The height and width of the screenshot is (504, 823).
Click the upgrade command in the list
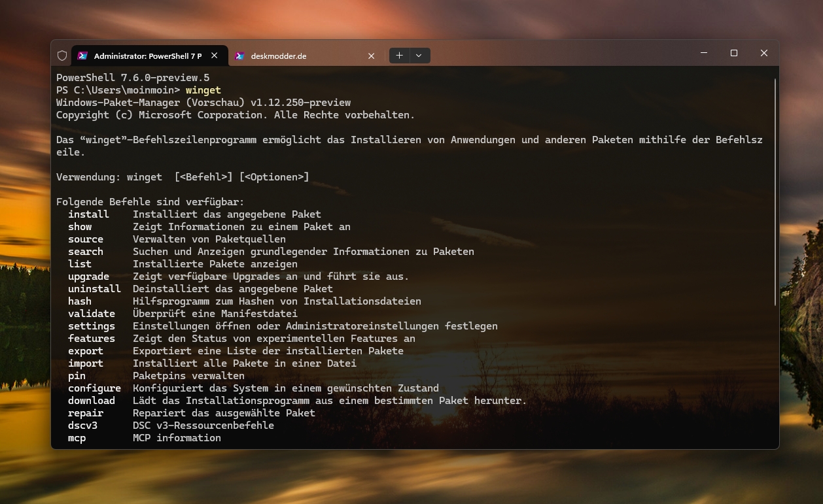[x=88, y=277]
